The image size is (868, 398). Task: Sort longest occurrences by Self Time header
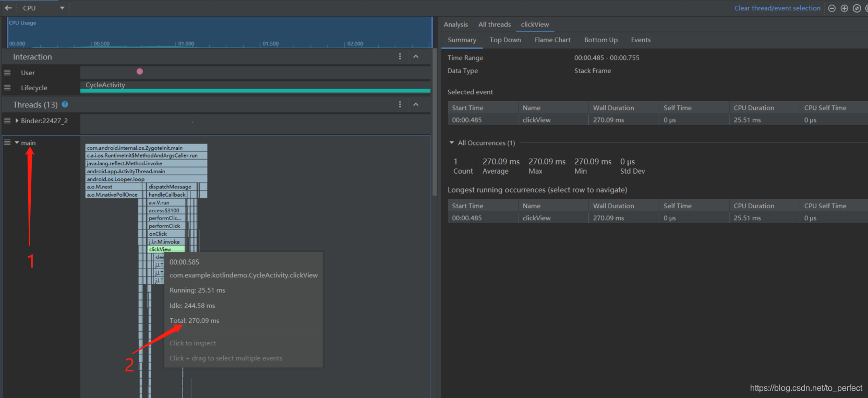(693, 206)
